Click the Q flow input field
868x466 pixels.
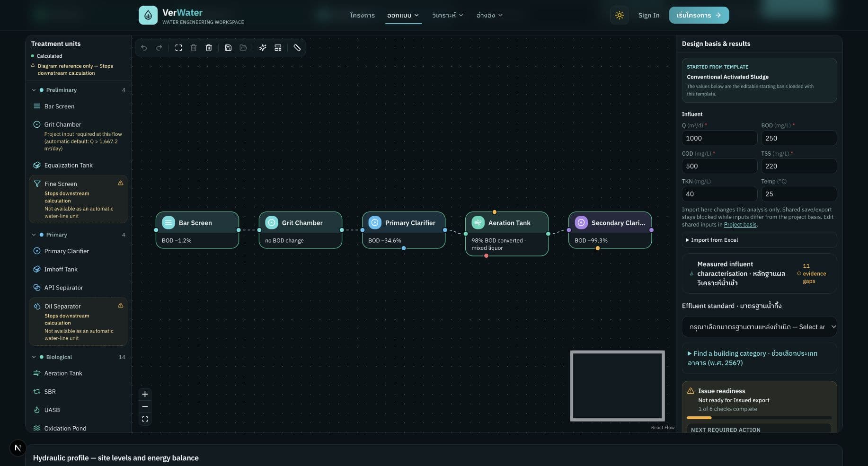coord(719,138)
